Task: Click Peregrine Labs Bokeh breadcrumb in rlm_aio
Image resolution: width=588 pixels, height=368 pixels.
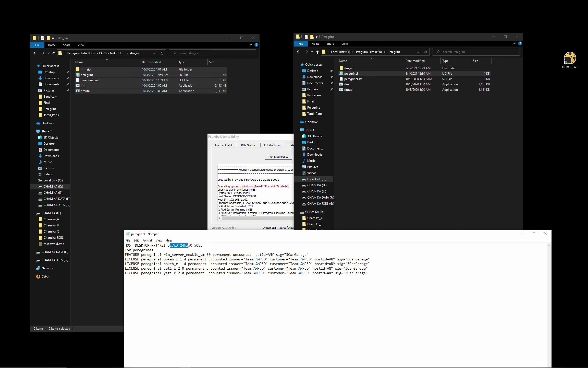Action: pyautogui.click(x=95, y=53)
